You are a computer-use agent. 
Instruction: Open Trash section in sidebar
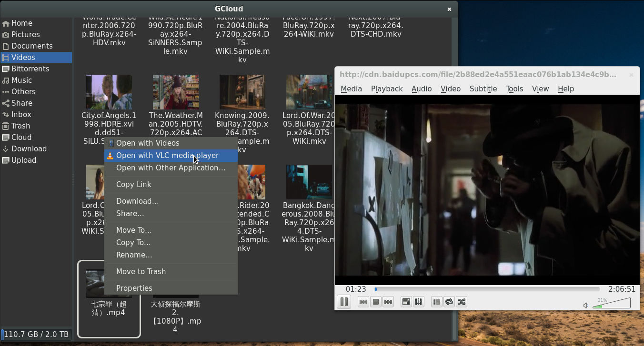click(x=36, y=126)
